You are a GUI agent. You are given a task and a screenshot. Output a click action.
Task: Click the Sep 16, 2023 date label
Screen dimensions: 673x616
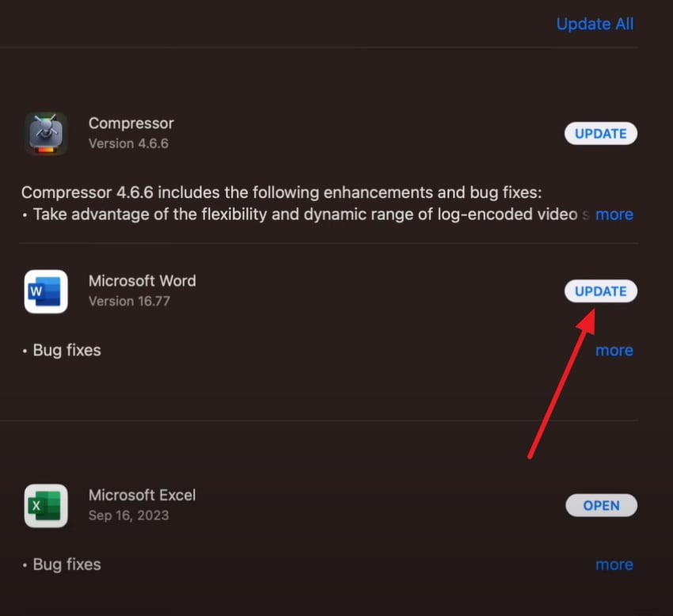128,515
